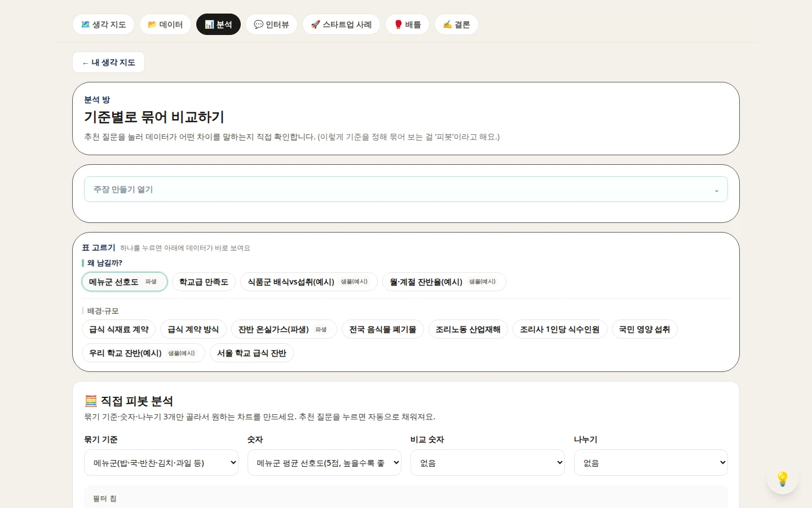Select the 서울 학교 급식 잔반 chip

point(251,353)
